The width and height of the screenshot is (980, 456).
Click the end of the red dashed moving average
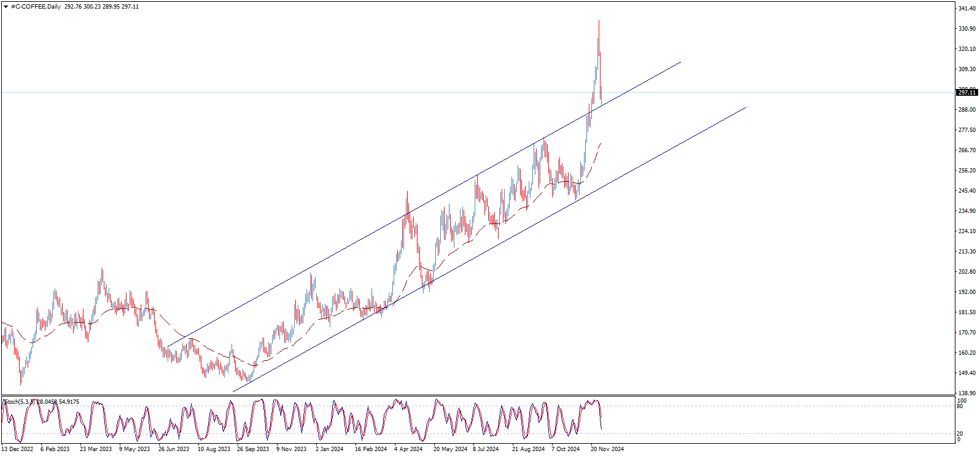601,143
